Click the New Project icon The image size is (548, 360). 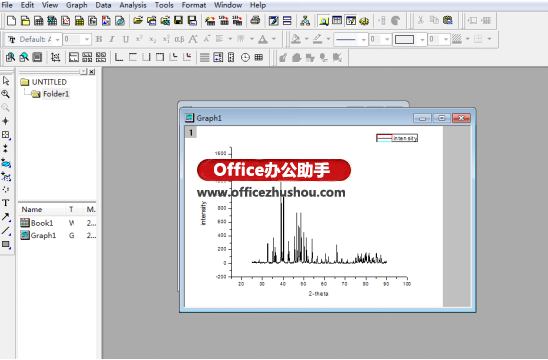[12, 21]
